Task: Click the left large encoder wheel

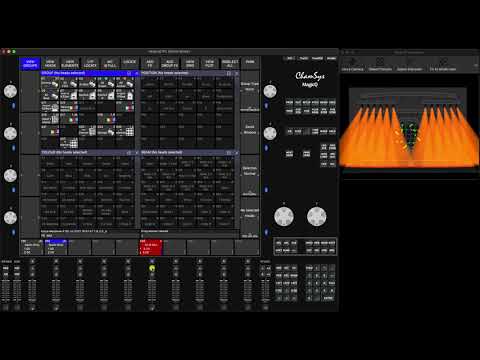Action: tap(284, 217)
